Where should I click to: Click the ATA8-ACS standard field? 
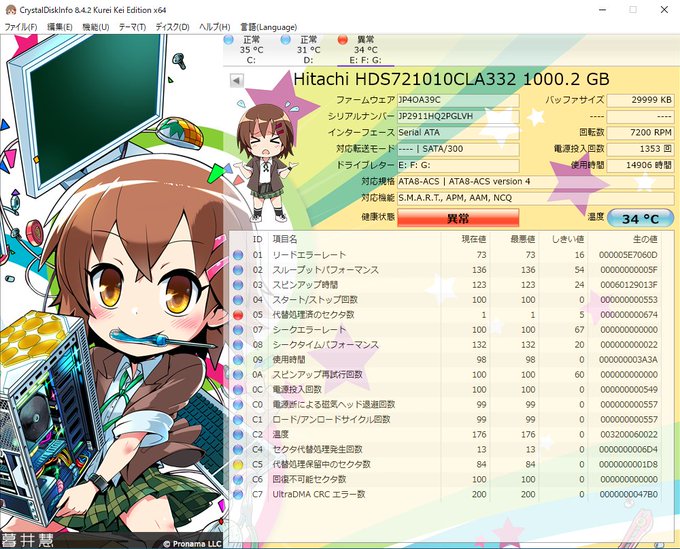pos(535,182)
